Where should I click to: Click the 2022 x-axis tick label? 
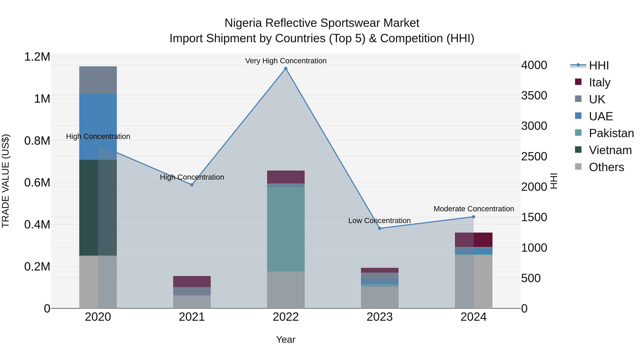(x=286, y=317)
